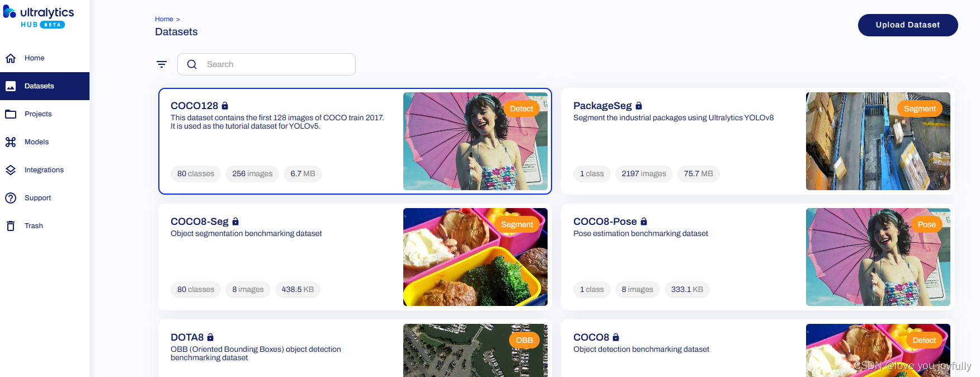Click the 6.7 MB chip on COCO128
This screenshot has height=377, width=980.
coord(303,173)
